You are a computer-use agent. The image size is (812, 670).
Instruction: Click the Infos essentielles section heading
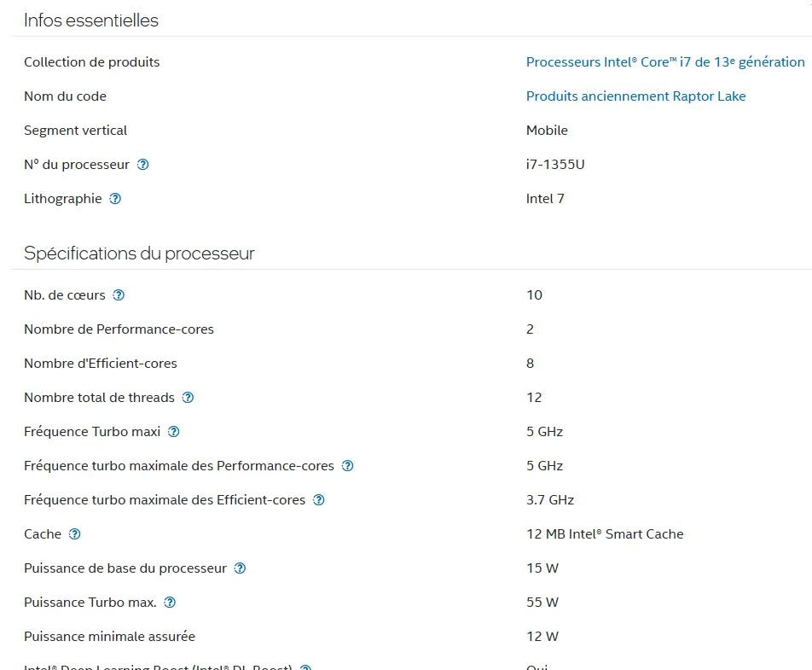(x=91, y=20)
